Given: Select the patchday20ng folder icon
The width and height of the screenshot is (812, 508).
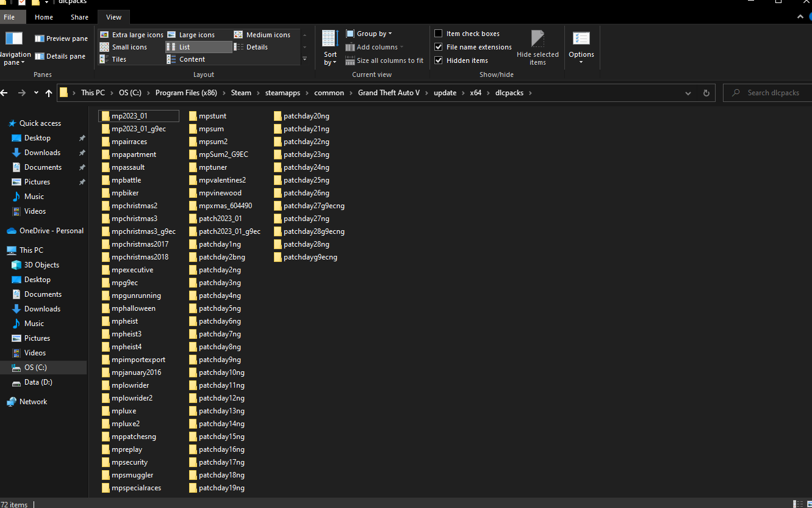Looking at the screenshot, I should point(278,116).
